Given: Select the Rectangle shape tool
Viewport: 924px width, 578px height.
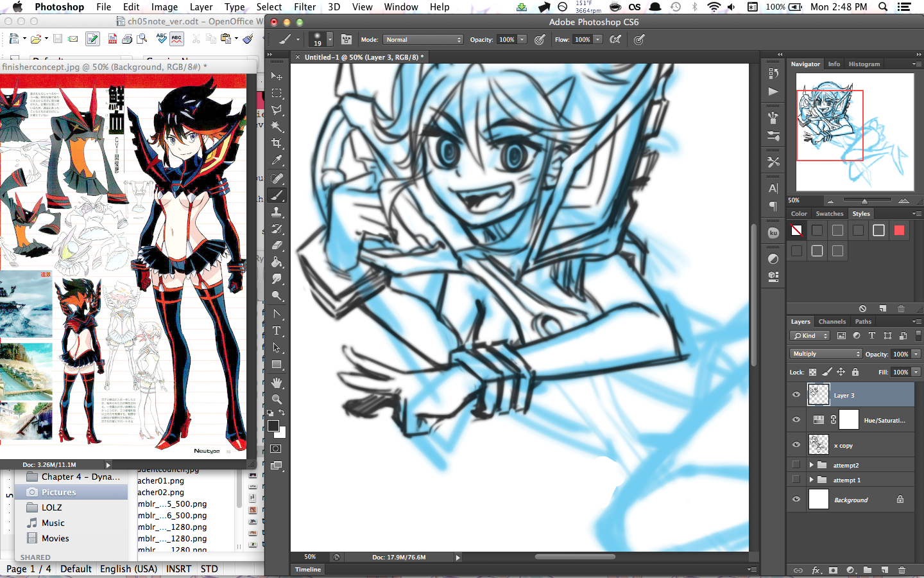Looking at the screenshot, I should pyautogui.click(x=277, y=365).
